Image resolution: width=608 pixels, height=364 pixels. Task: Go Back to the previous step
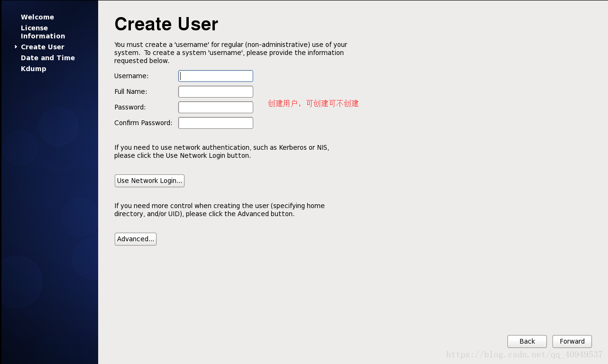(x=527, y=341)
